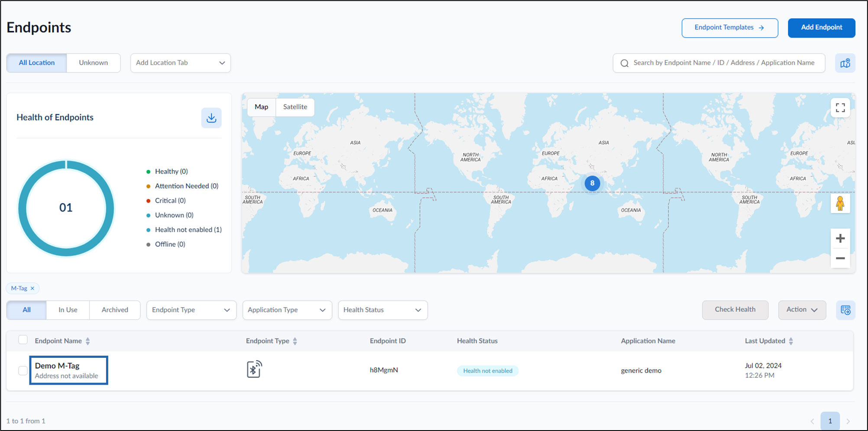This screenshot has height=431, width=868.
Task: Click the Health not enabled status badge
Action: (x=488, y=371)
